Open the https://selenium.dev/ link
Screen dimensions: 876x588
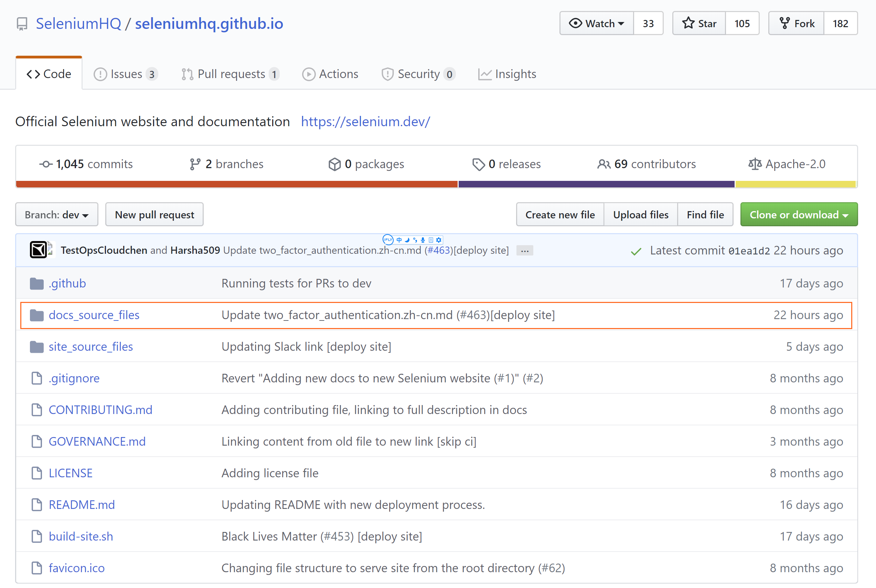365,122
